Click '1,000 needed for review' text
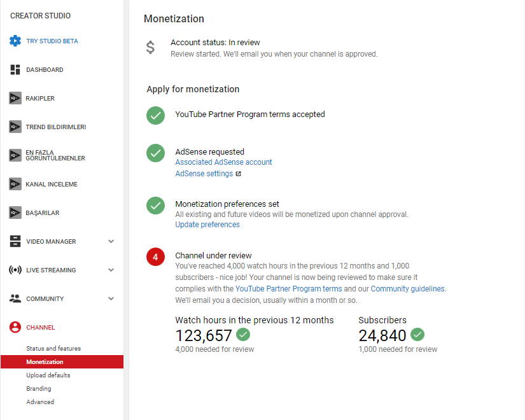Viewport: 525px width, 420px height. (398, 349)
